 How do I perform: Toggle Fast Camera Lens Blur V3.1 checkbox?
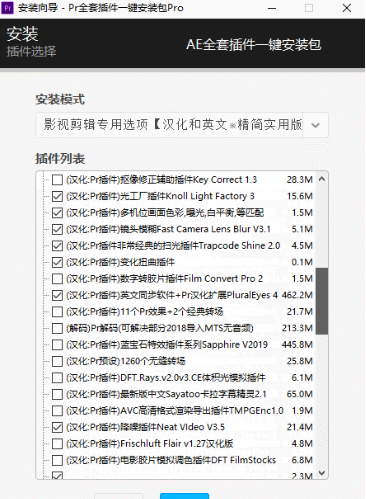tap(57, 229)
